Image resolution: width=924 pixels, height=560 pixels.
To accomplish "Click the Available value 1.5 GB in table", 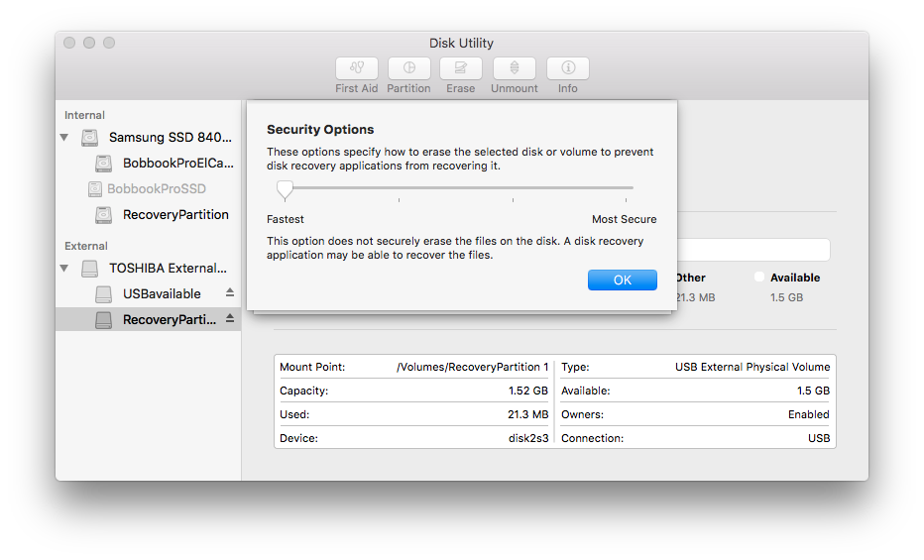I will point(813,391).
